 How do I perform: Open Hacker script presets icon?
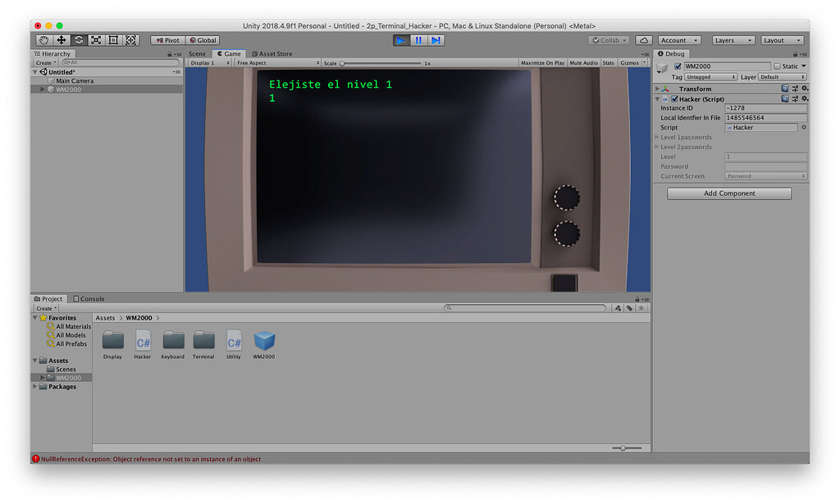coord(795,99)
